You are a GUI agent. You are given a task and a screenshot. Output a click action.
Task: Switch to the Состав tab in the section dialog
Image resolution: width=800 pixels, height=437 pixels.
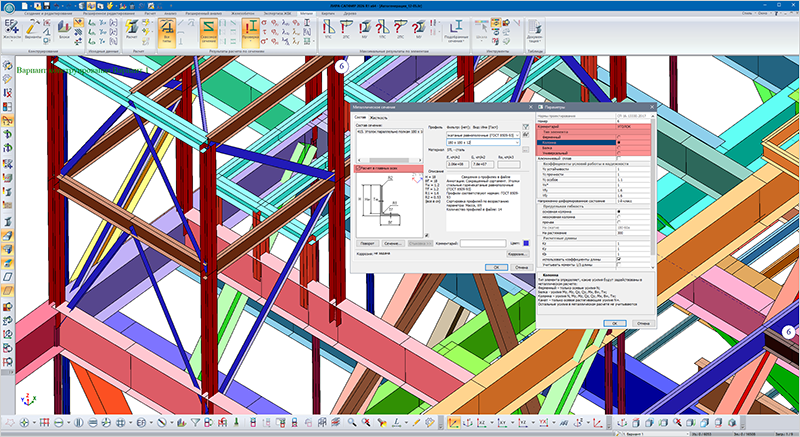[360, 117]
